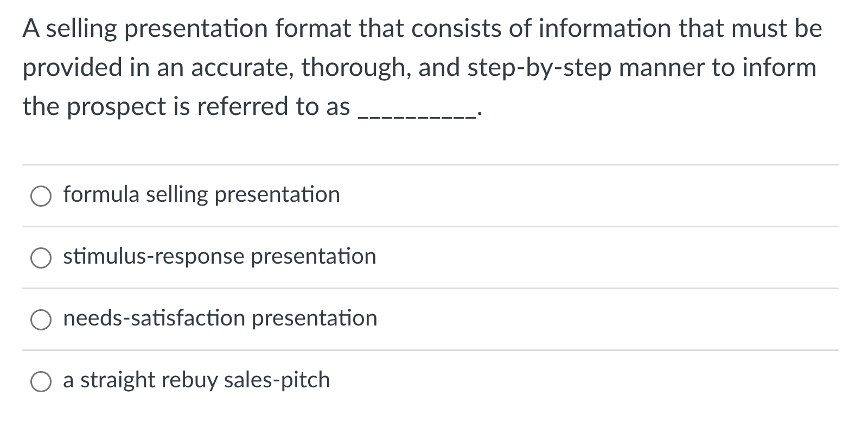
Task: Select the formula selling presentation radio button
Action: 41,196
